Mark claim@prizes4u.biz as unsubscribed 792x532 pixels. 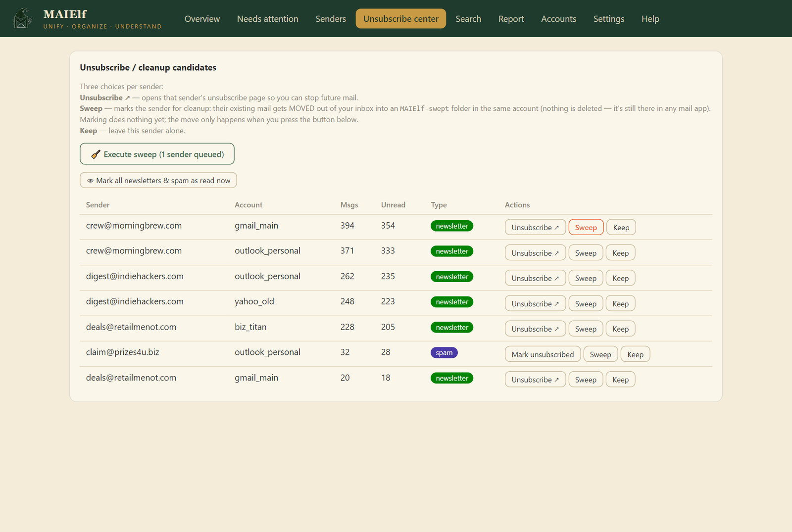click(543, 354)
